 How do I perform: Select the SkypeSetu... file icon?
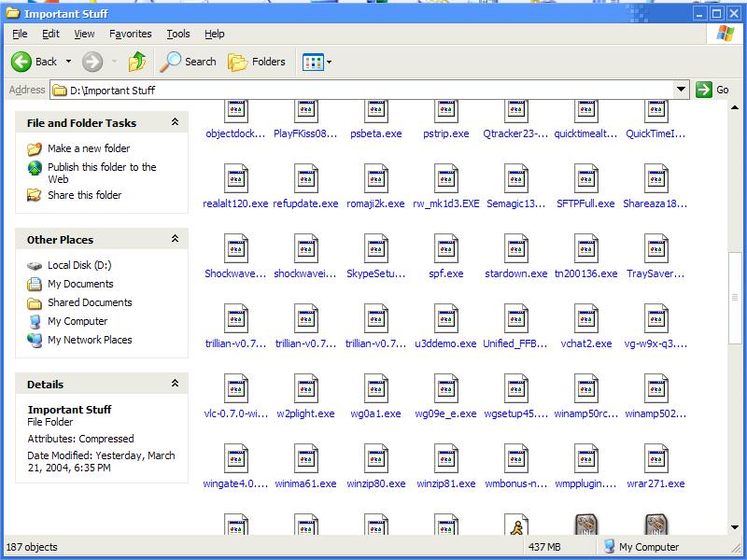[x=376, y=248]
